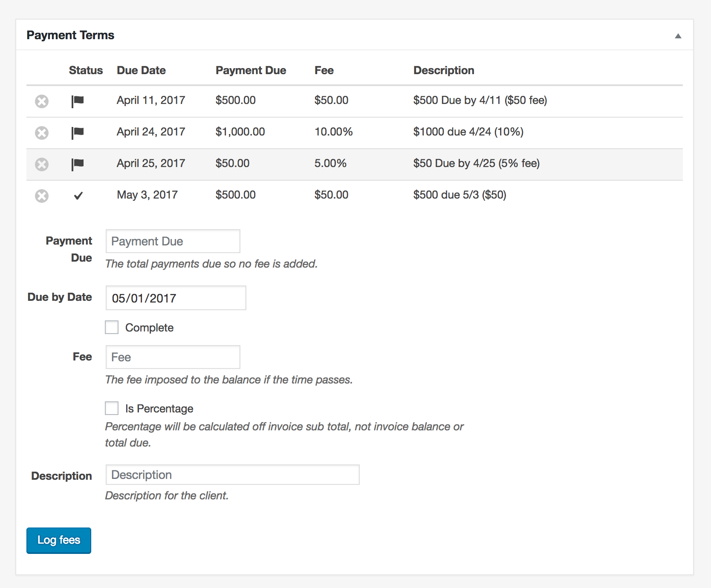Toggle the Is Percentage option

(111, 408)
